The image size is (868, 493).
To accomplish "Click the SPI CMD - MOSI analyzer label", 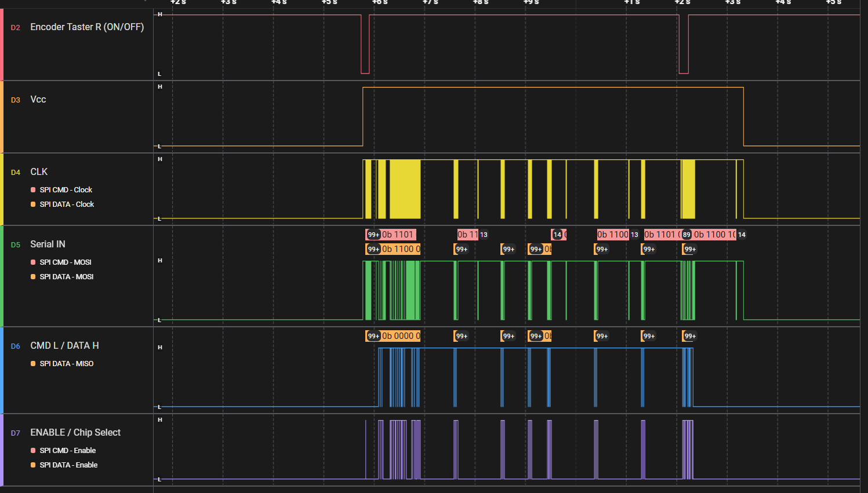I will click(66, 262).
